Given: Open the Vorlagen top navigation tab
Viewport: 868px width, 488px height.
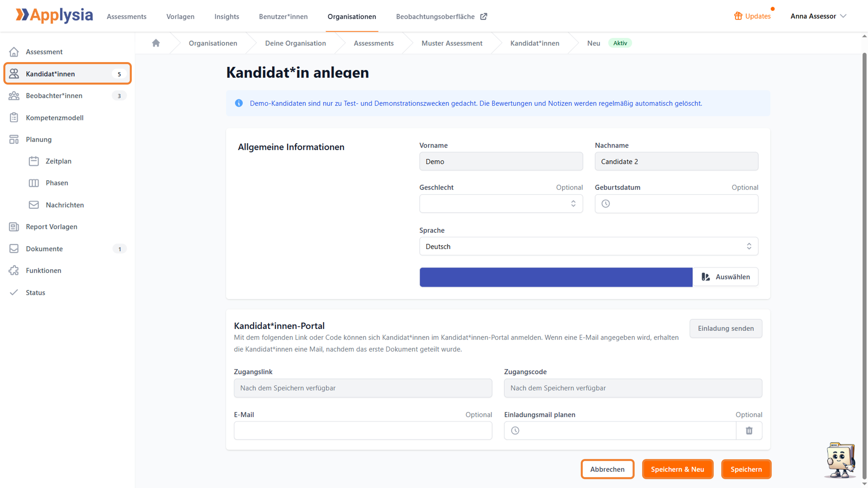Looking at the screenshot, I should pos(180,17).
